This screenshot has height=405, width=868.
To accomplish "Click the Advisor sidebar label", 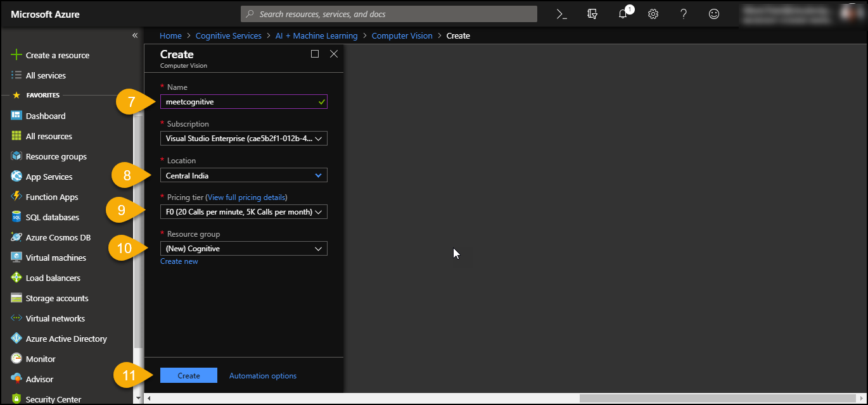I will coord(39,379).
